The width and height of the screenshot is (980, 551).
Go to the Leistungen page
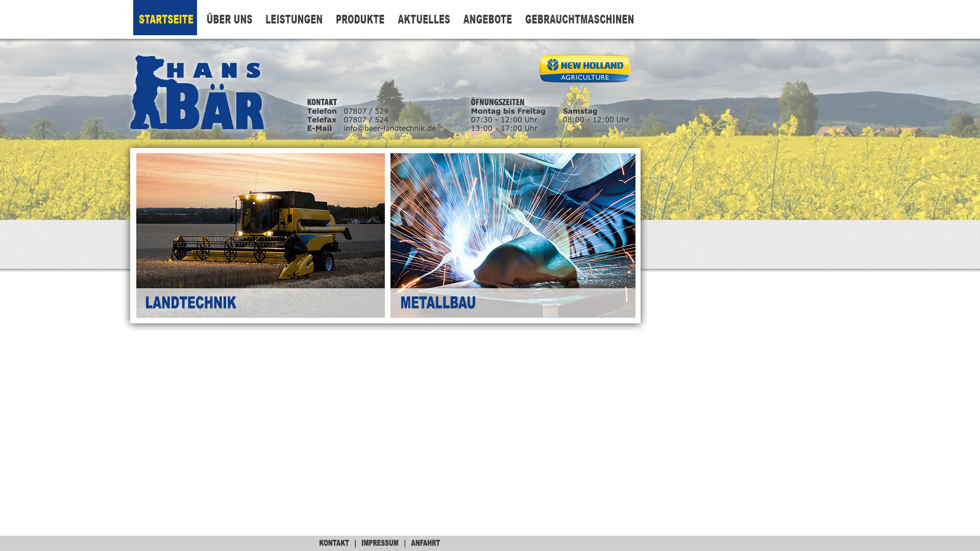click(x=294, y=19)
